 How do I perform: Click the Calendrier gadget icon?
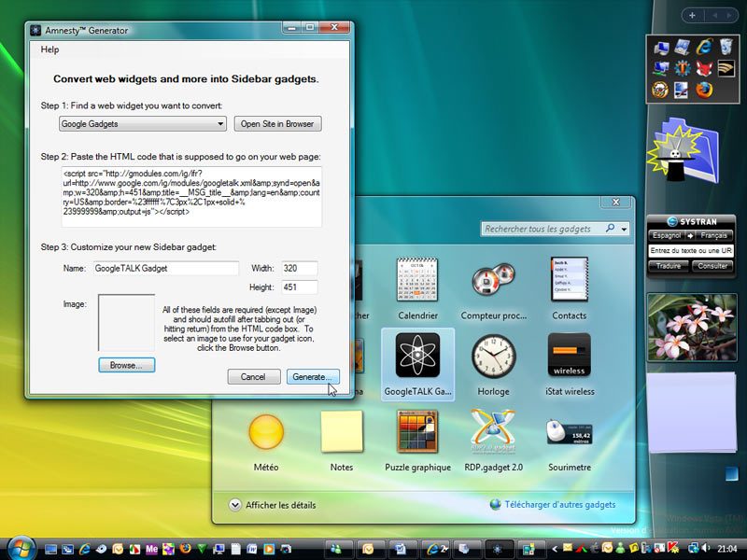pos(417,279)
